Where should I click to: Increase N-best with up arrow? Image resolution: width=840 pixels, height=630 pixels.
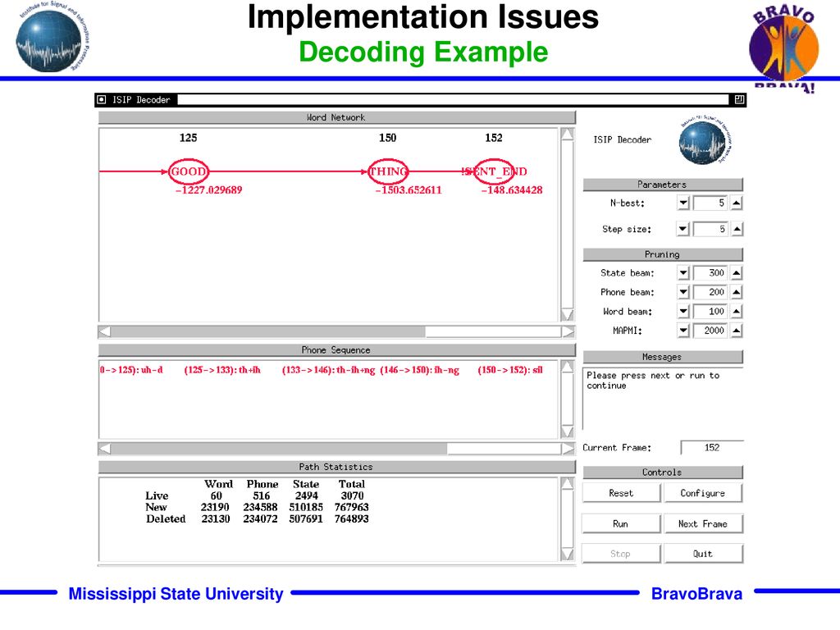pos(737,203)
